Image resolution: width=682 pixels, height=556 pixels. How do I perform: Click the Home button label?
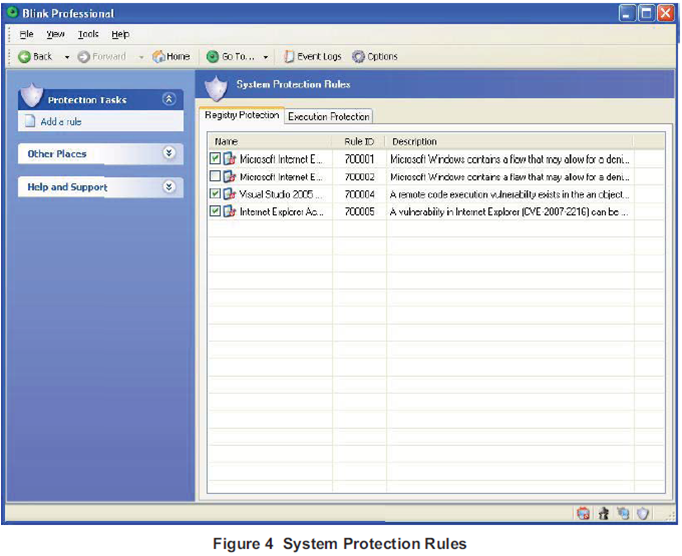(x=178, y=57)
